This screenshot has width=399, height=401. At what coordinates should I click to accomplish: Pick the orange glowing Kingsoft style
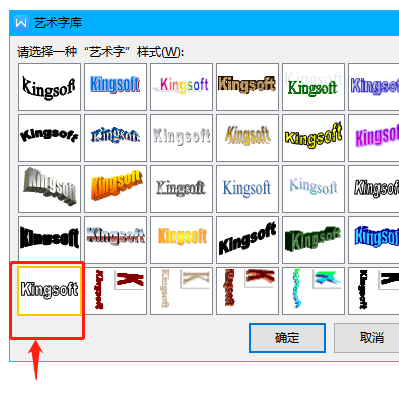[181, 240]
